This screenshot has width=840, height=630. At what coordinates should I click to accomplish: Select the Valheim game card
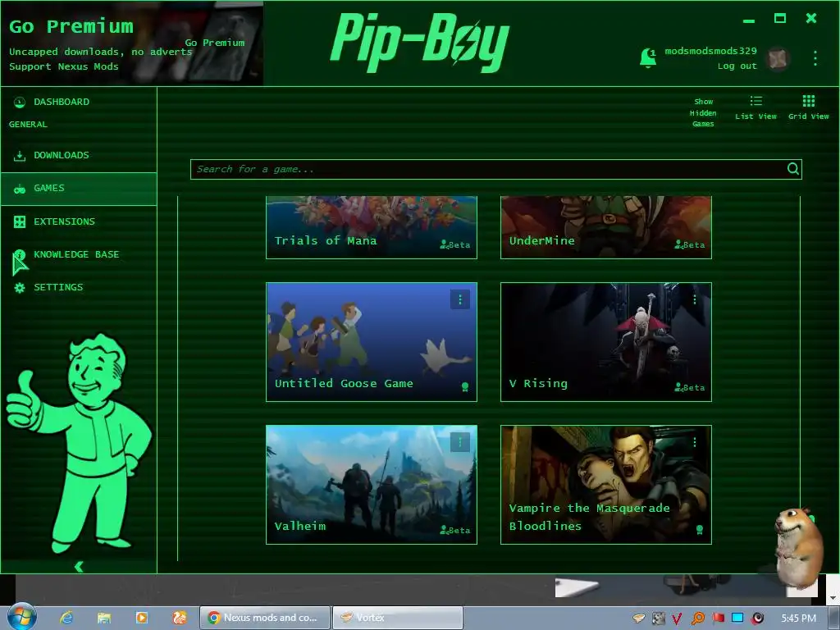click(x=372, y=485)
